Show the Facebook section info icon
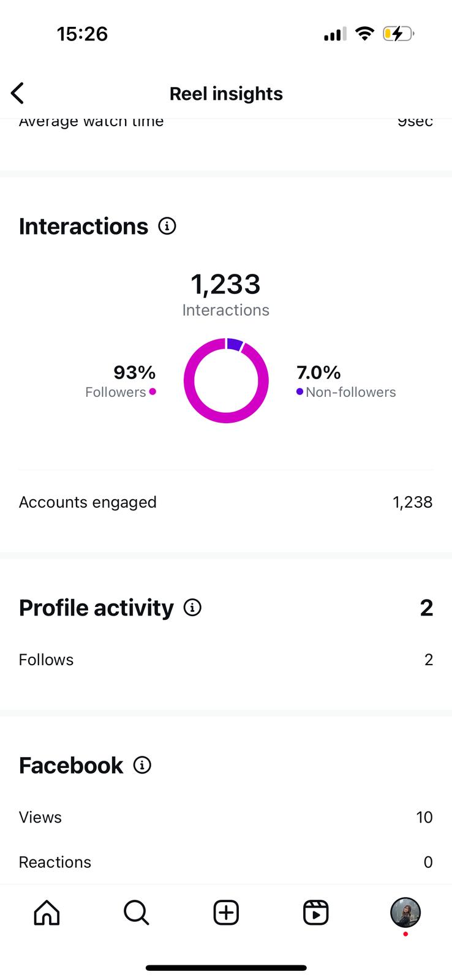This screenshot has width=452, height=980. pyautogui.click(x=142, y=765)
